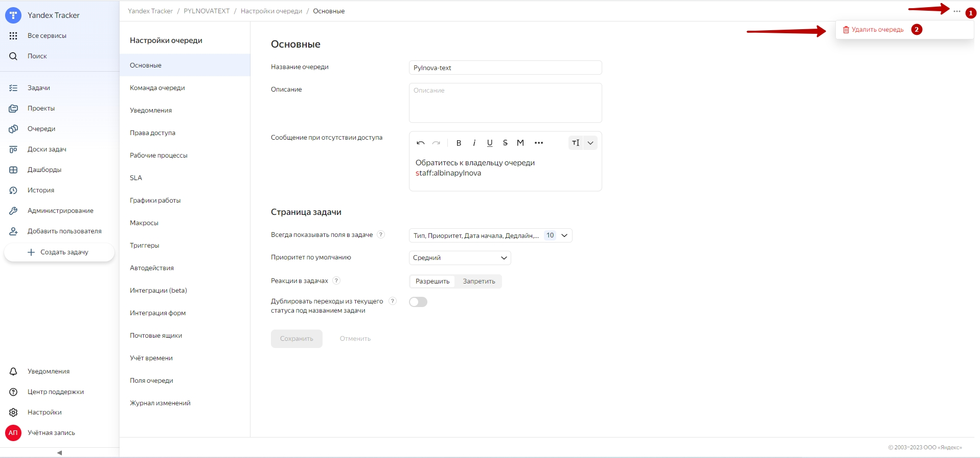The width and height of the screenshot is (980, 458).
Task: Select Запретить for reactions
Action: point(479,281)
